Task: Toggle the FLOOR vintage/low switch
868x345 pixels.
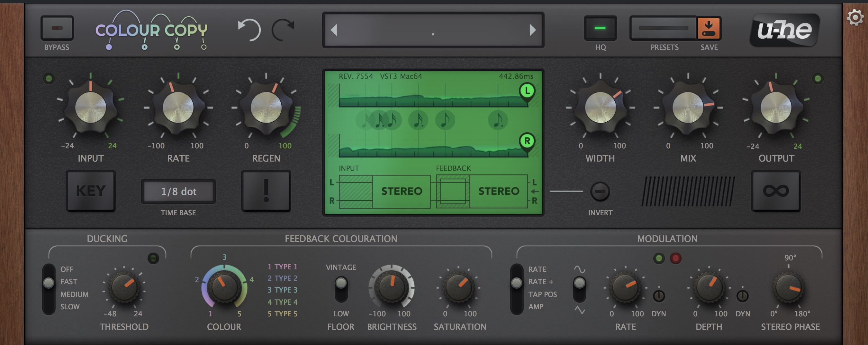Action: pos(341,289)
